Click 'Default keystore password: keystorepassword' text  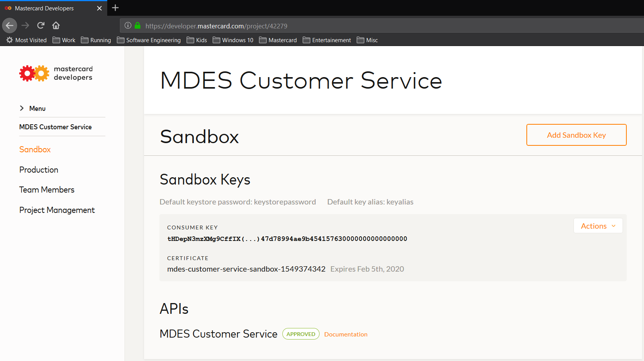238,202
